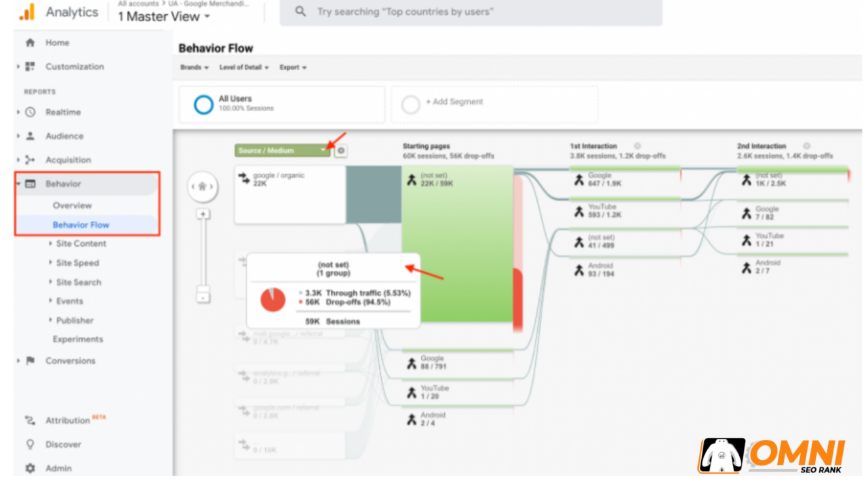Click the Customization dashboard icon
The height and width of the screenshot is (488, 868).
pos(30,66)
